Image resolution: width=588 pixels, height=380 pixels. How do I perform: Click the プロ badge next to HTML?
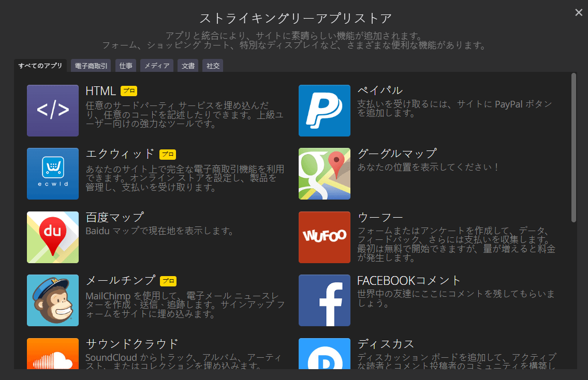tap(129, 91)
